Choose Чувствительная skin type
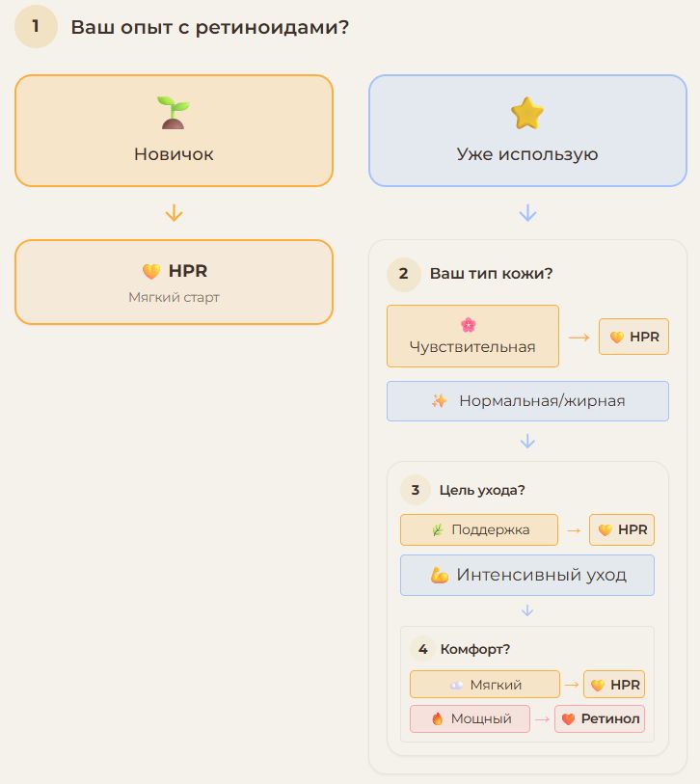Screen dimensions: 700x784 coord(472,336)
